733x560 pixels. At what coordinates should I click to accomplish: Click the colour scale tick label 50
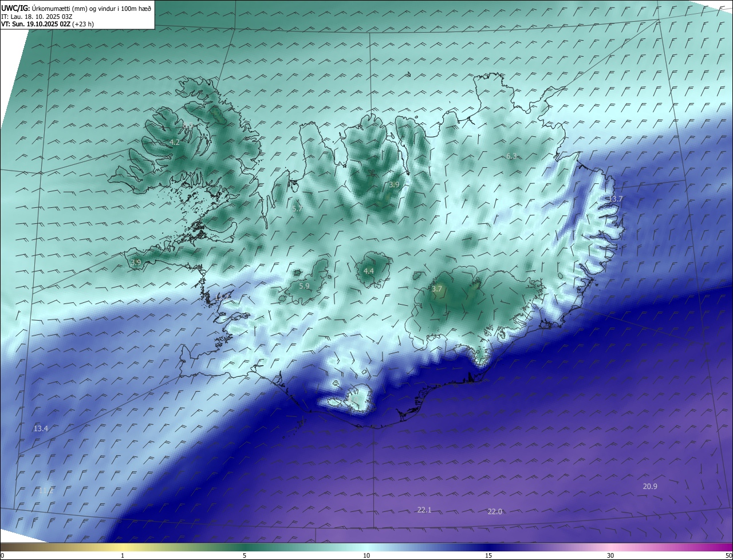point(728,555)
